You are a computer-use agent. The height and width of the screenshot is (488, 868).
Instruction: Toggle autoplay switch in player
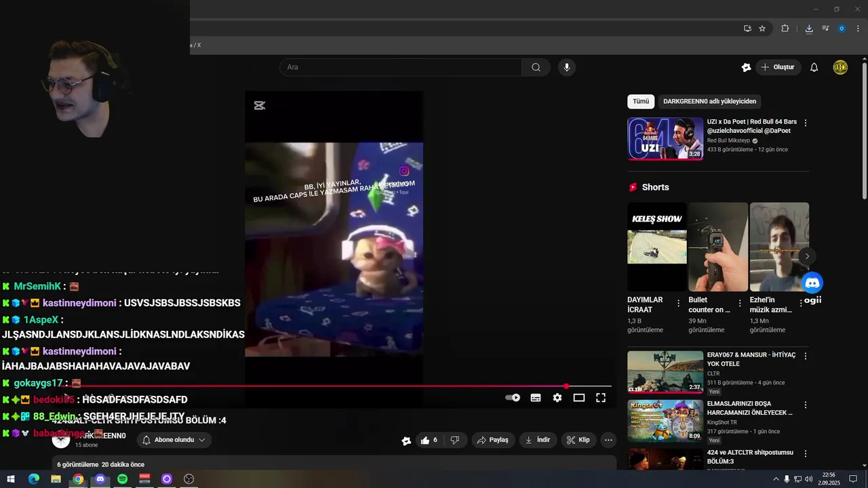513,398
